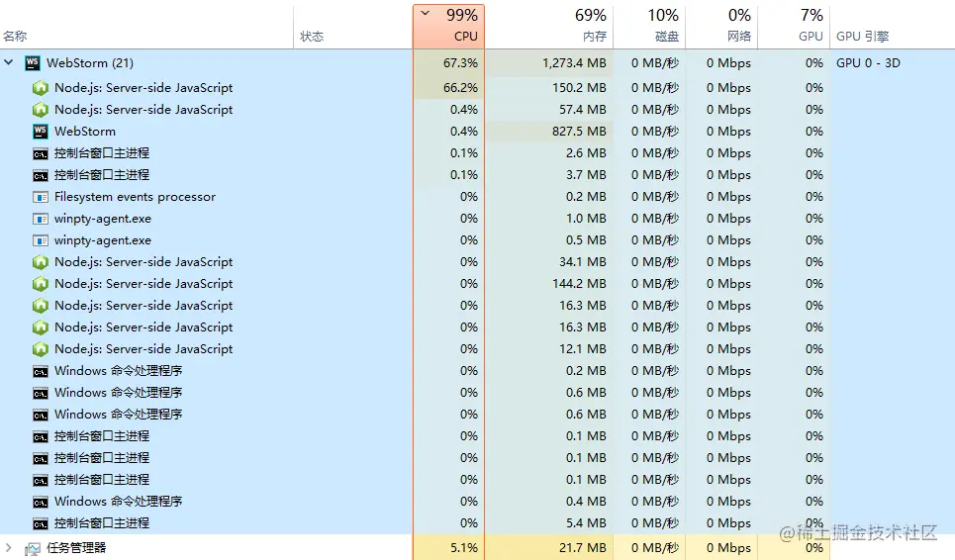Click the 2.6 MB memory value
The height and width of the screenshot is (560, 955).
point(586,152)
